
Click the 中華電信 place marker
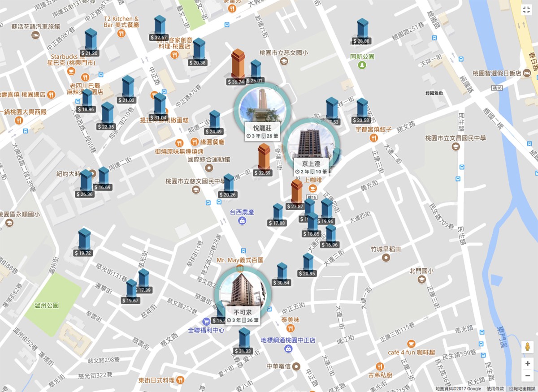point(296,366)
